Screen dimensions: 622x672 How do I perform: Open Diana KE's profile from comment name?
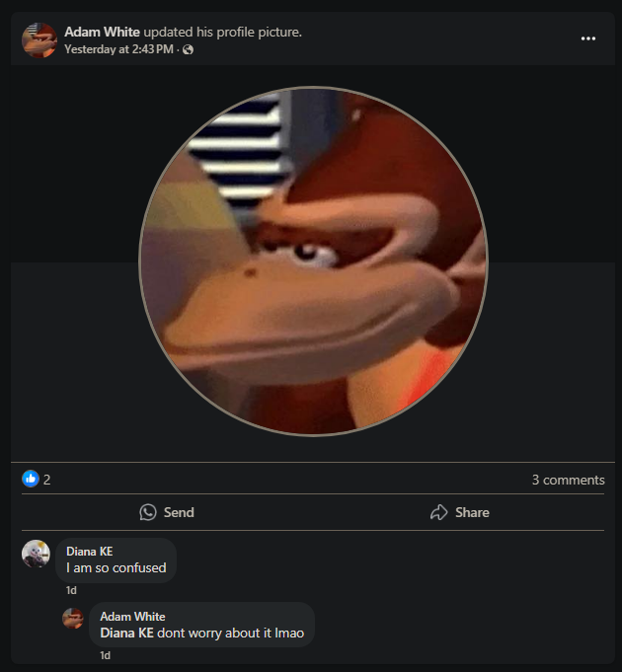90,552
